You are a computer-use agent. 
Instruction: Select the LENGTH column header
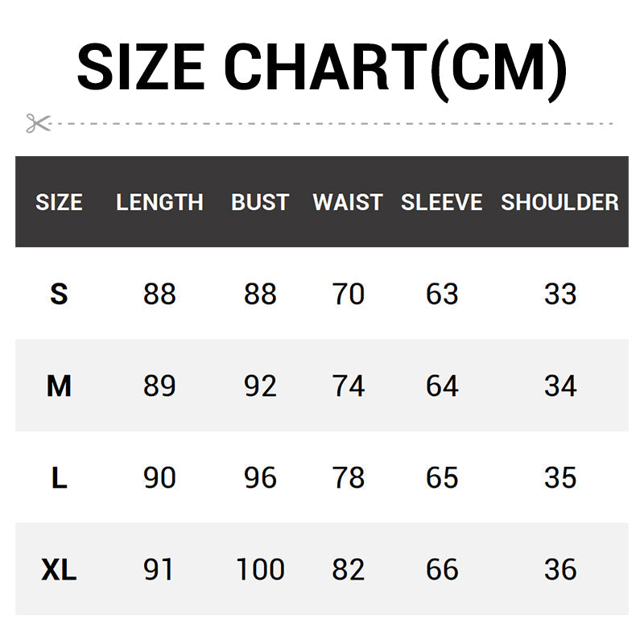tap(159, 202)
